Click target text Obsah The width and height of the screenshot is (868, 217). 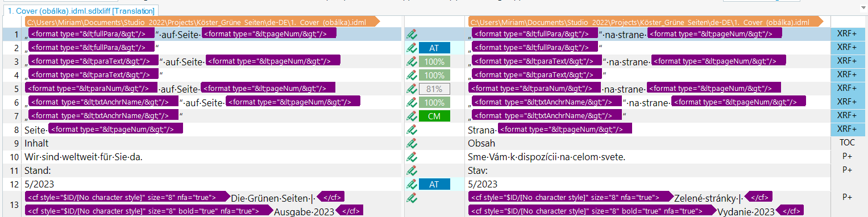(x=481, y=143)
